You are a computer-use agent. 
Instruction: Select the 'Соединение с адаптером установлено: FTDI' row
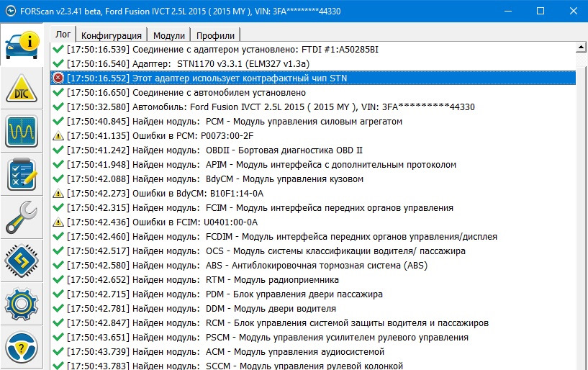pos(313,49)
